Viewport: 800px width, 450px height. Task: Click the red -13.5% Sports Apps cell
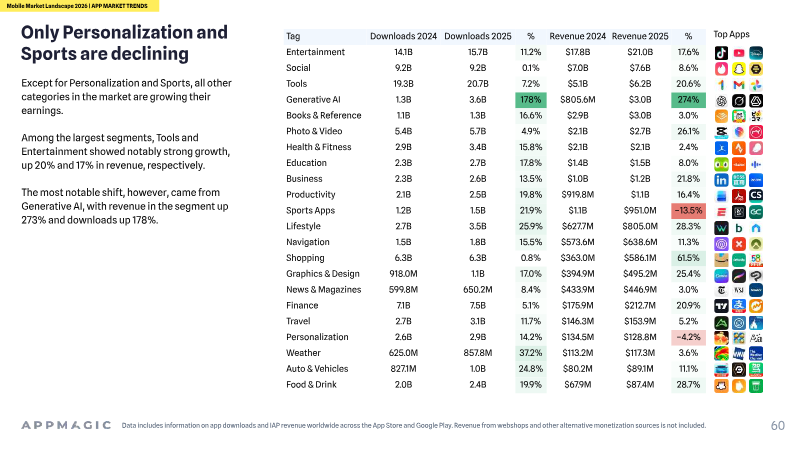(688, 210)
